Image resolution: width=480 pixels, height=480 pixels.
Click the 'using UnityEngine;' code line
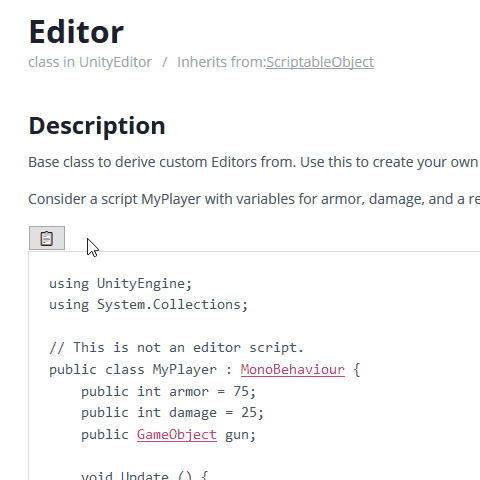point(121,284)
